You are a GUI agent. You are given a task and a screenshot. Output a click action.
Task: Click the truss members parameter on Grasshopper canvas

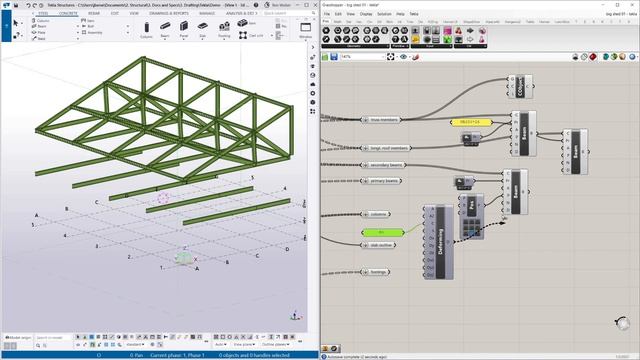click(x=381, y=120)
